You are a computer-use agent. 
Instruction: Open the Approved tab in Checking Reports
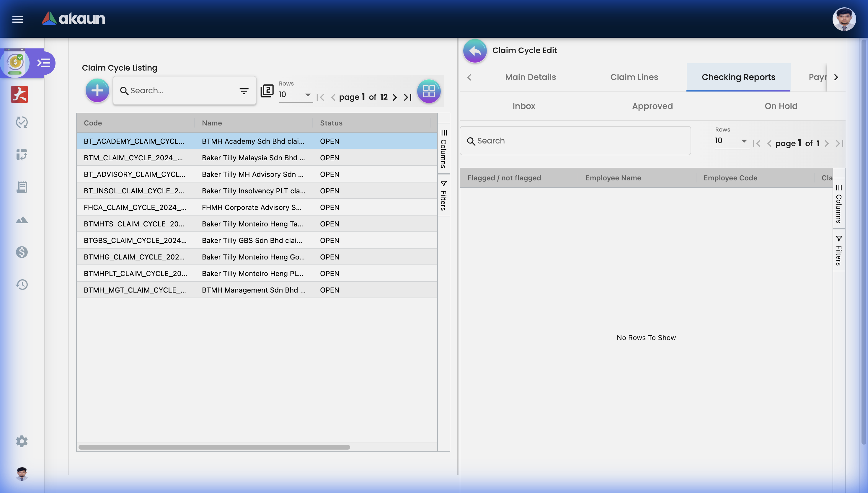(652, 106)
